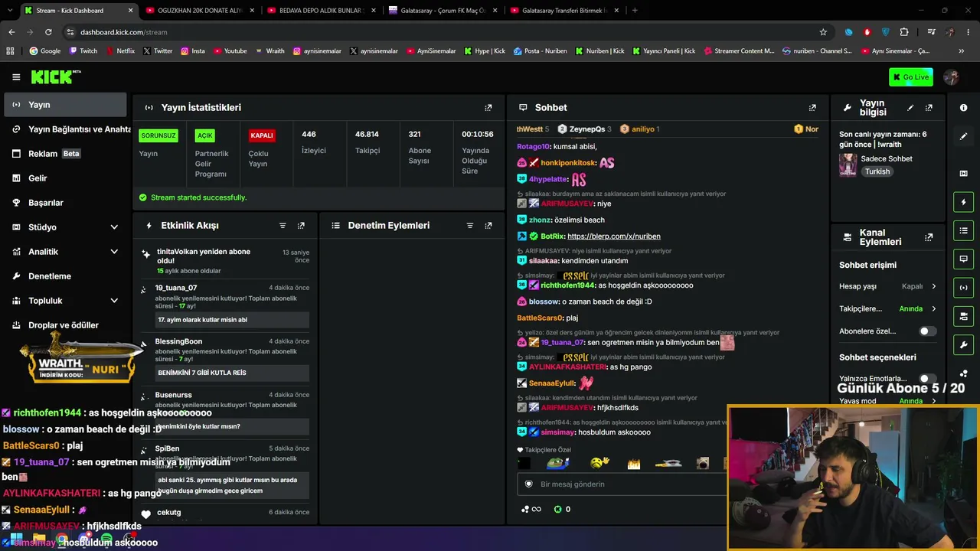Viewport: 980px width, 551px height.
Task: Click the info icon in the right rail
Action: pyautogui.click(x=963, y=108)
